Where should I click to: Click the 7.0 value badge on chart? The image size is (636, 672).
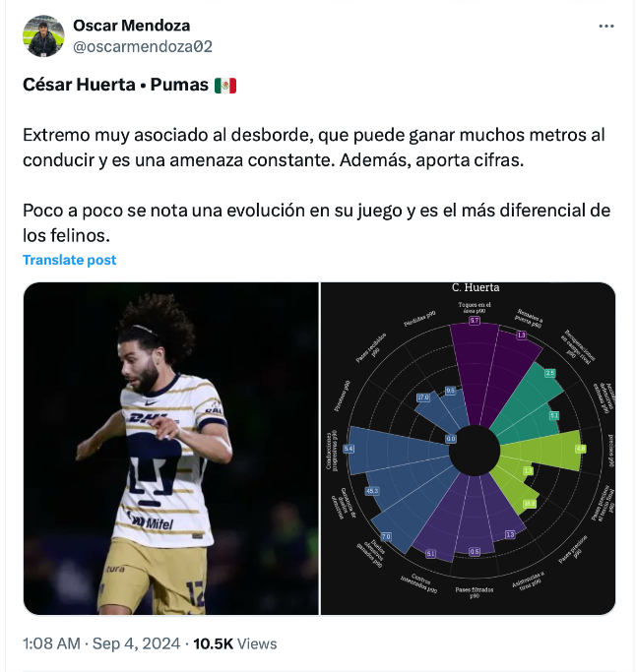[x=386, y=536]
